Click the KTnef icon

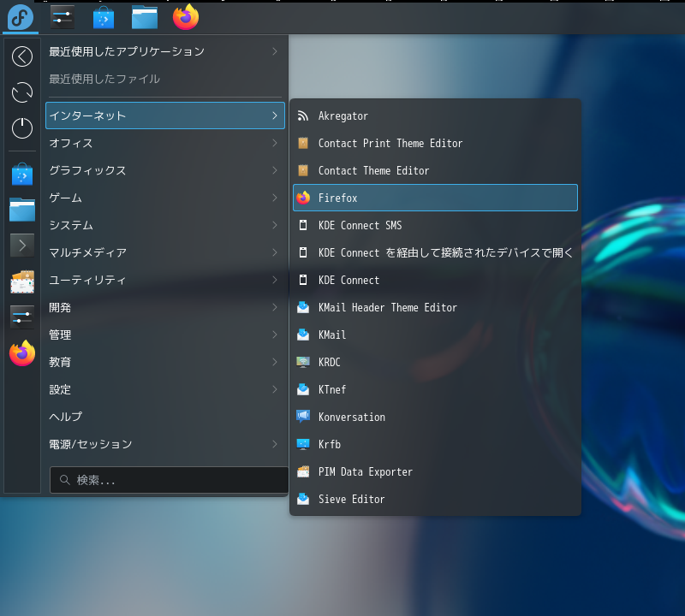pos(303,389)
